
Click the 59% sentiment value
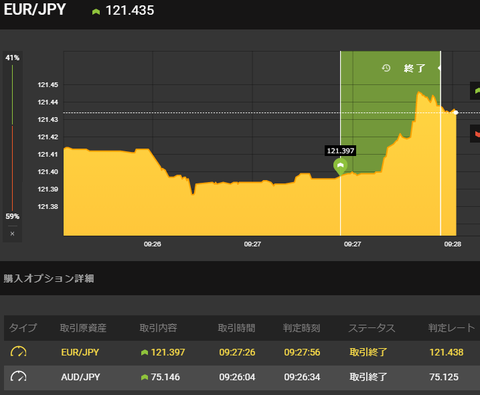point(12,216)
